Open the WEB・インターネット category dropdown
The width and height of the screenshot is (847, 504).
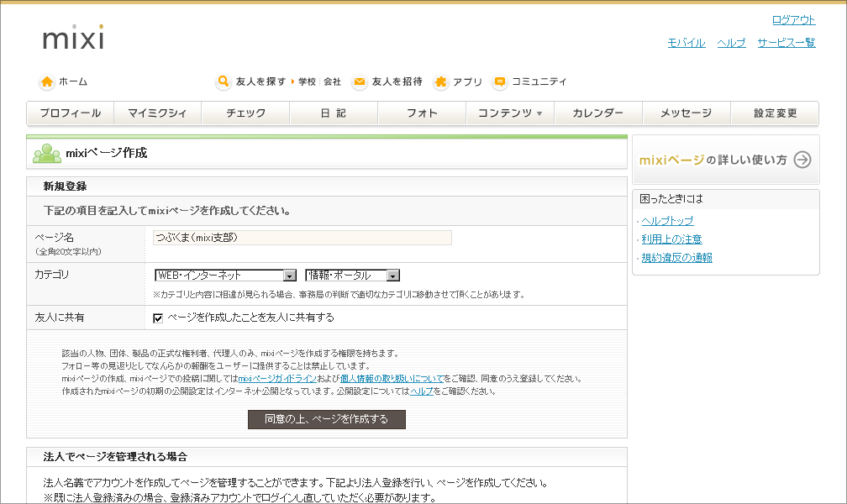225,276
